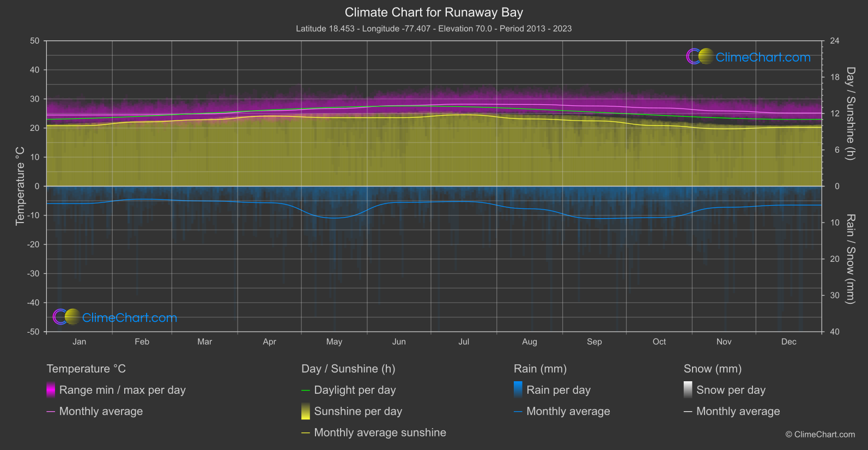Click the 'Aug' month axis label

click(x=530, y=341)
